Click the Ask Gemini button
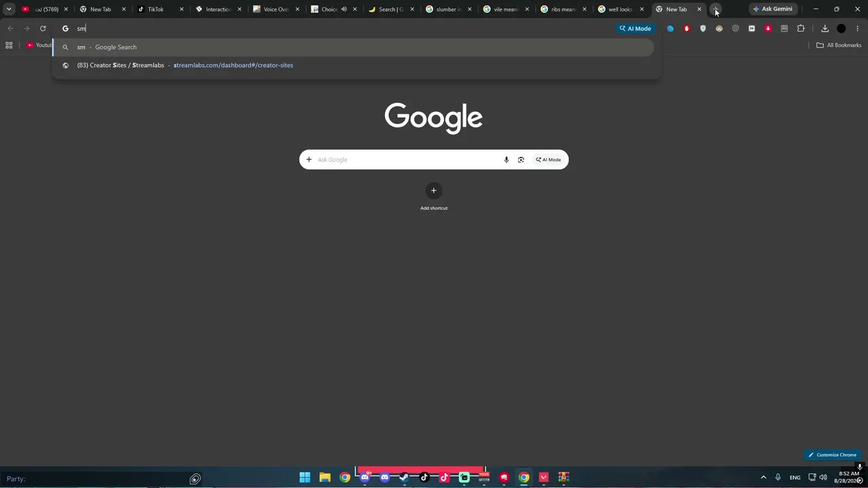 [x=772, y=9]
